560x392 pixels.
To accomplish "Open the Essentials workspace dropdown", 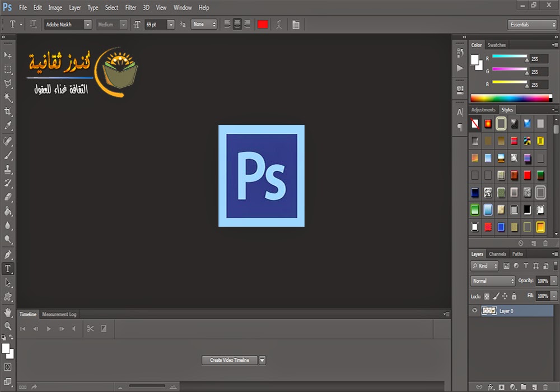I will [532, 24].
